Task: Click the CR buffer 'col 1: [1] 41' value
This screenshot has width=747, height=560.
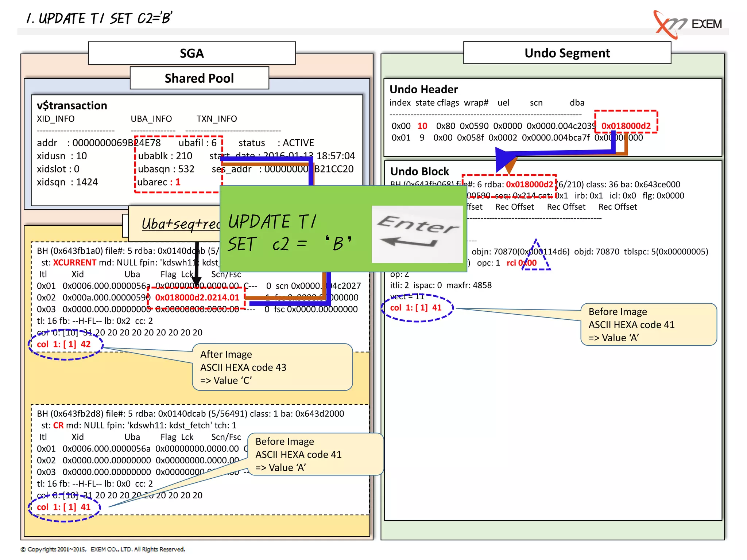Action: click(64, 507)
